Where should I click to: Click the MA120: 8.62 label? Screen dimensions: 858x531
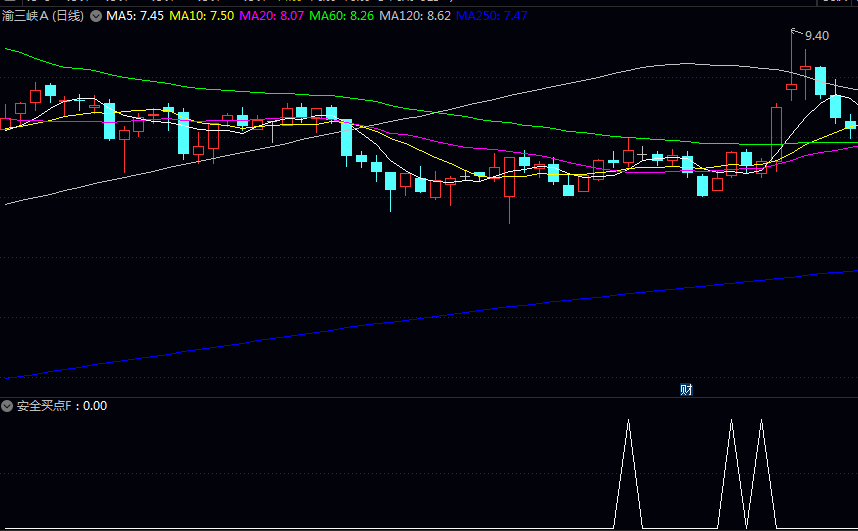tap(415, 16)
